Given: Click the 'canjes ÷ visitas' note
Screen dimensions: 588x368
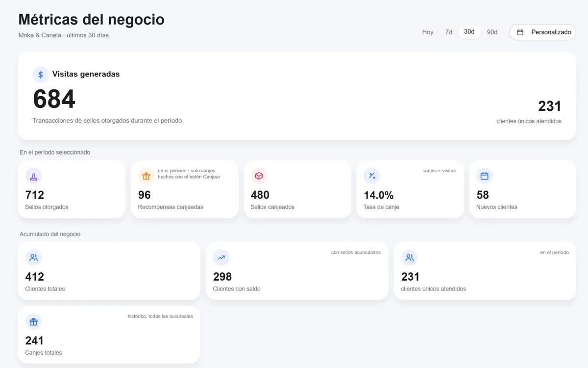Looking at the screenshot, I should point(439,171).
